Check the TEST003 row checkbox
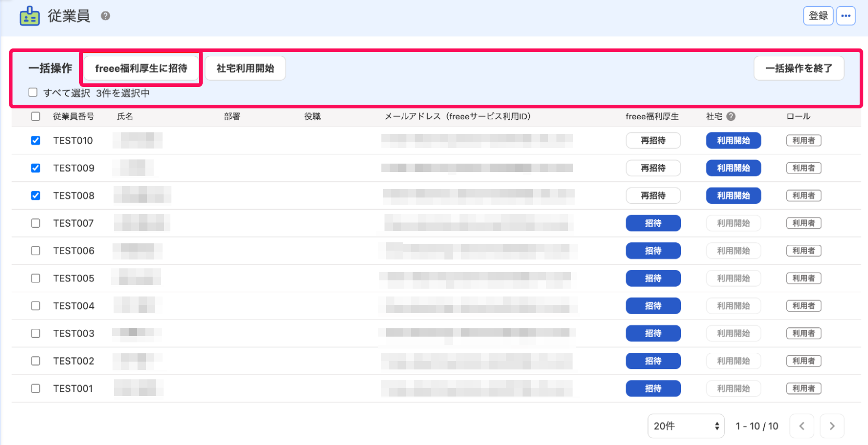This screenshot has width=868, height=445. tap(35, 333)
